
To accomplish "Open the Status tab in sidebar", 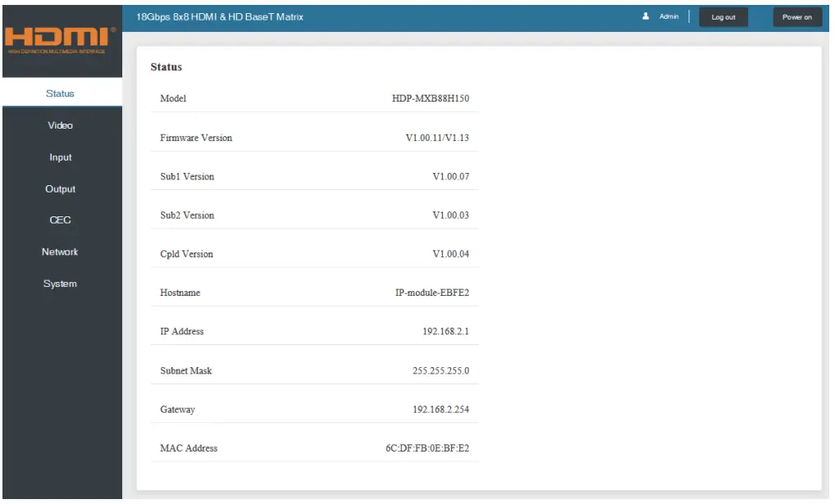I will tap(60, 93).
